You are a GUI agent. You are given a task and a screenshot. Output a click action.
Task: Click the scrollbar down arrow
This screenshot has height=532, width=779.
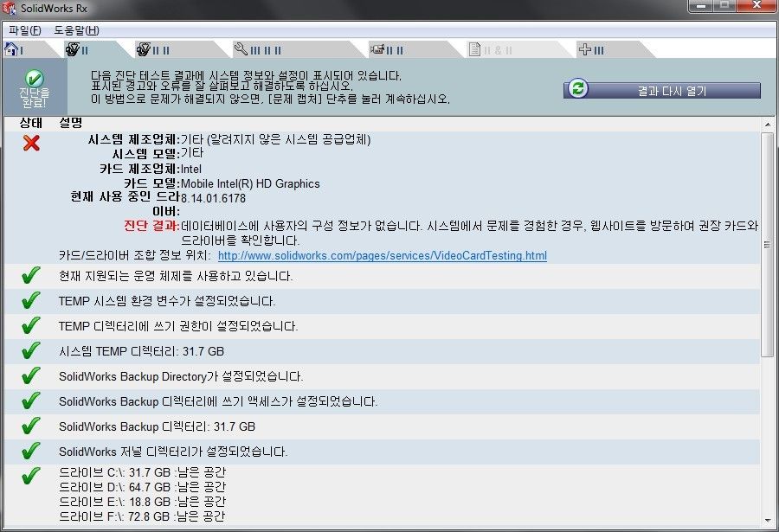768,521
